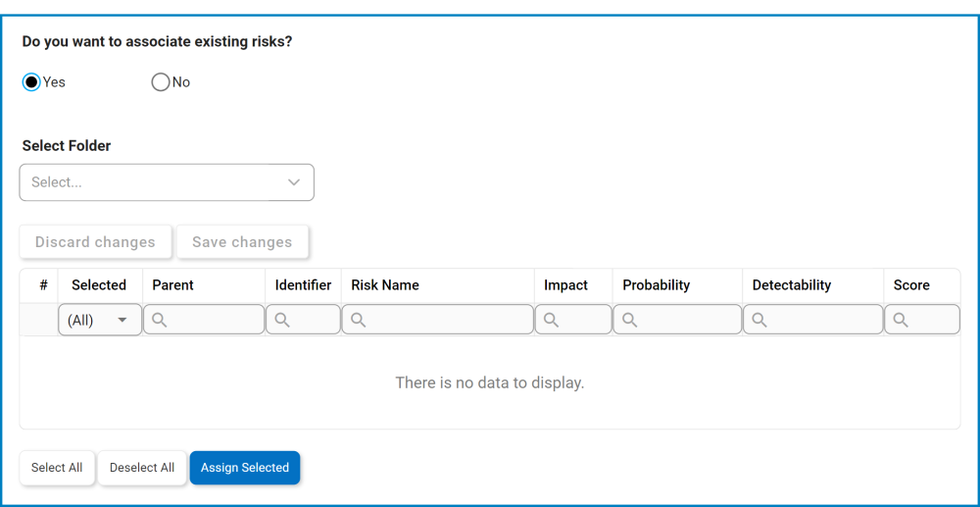
Task: Click search icon in Detectability filter
Action: click(x=759, y=320)
